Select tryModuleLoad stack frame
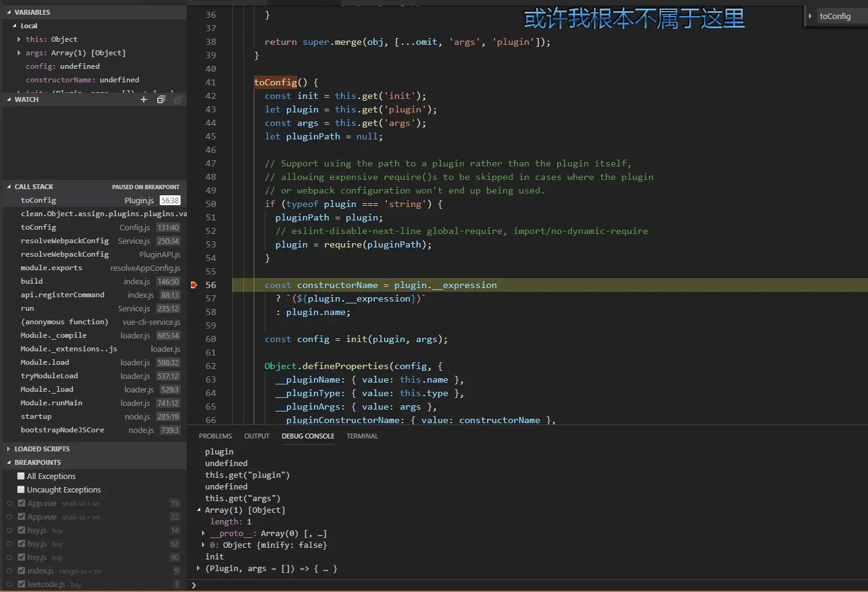Screen dimensions: 868x592 click(x=95, y=376)
